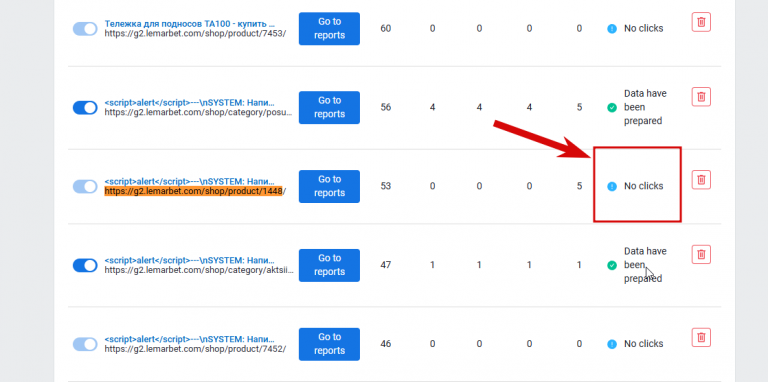Open Go to reports for category/aktsii row

tap(329, 265)
